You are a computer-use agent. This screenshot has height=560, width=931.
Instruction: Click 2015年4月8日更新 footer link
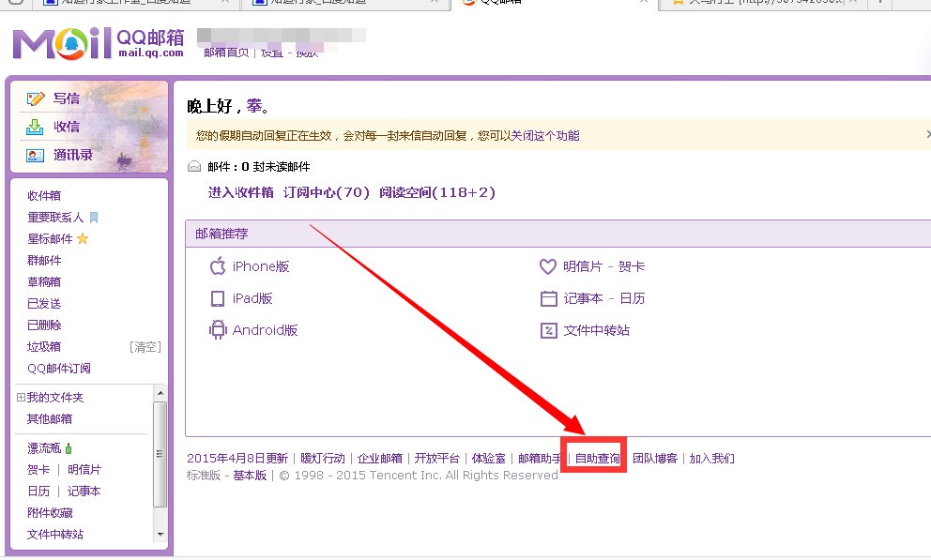(237, 459)
